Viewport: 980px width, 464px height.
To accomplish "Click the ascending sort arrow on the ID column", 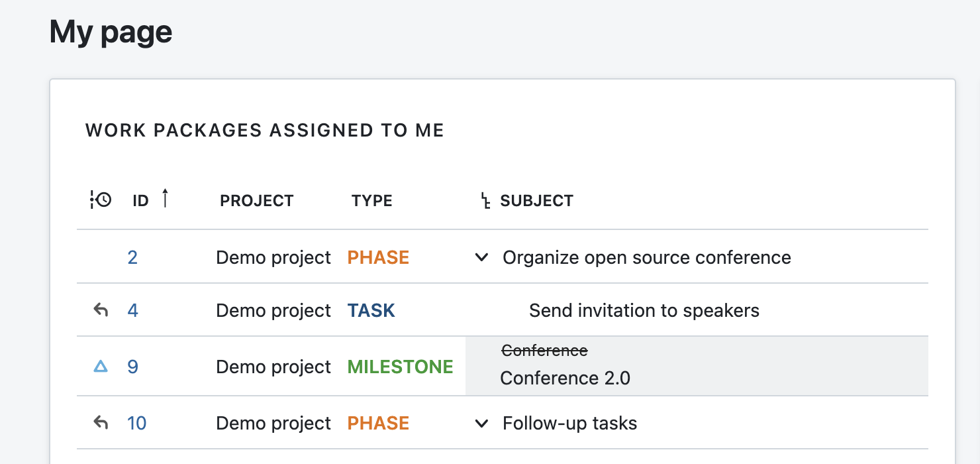I will [x=166, y=198].
